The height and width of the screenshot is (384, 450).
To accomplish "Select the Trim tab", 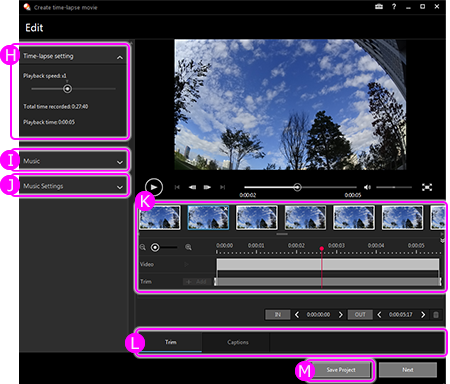I will pyautogui.click(x=171, y=342).
